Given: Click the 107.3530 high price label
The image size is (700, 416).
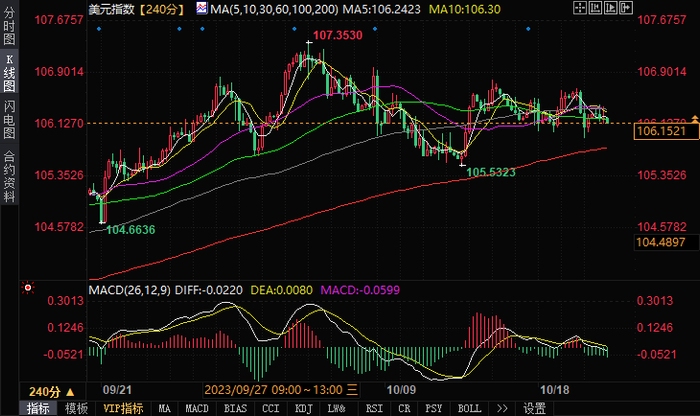Looking at the screenshot, I should (338, 35).
